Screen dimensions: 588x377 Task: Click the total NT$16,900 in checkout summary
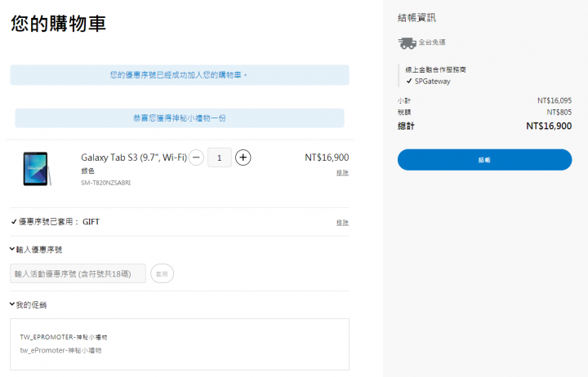click(549, 126)
